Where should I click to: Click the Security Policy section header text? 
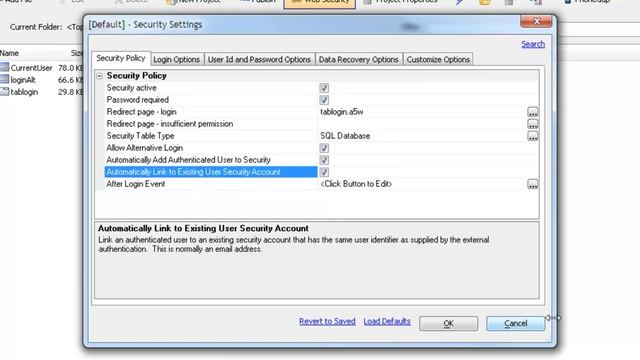click(x=137, y=76)
